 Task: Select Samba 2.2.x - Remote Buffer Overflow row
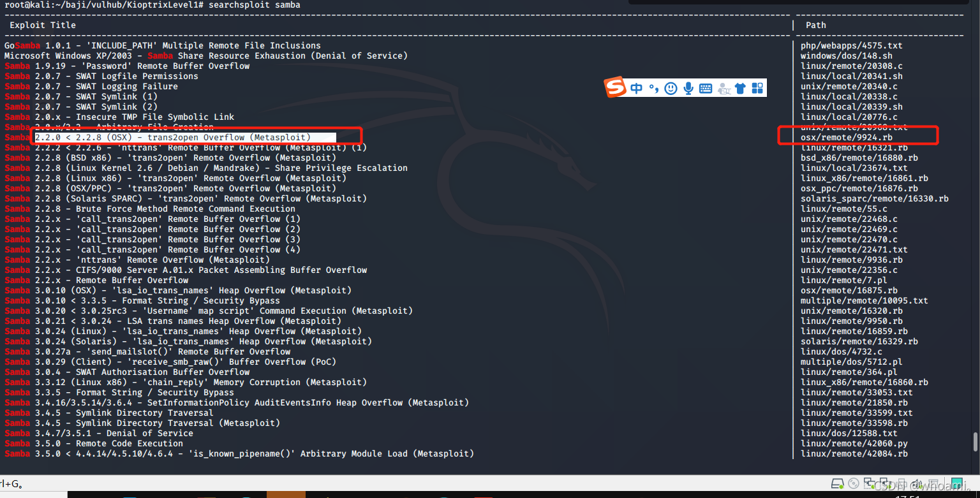tap(96, 280)
